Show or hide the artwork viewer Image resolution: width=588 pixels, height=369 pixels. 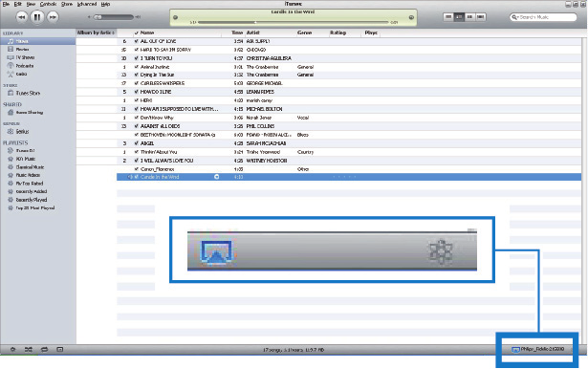pyautogui.click(x=60, y=350)
